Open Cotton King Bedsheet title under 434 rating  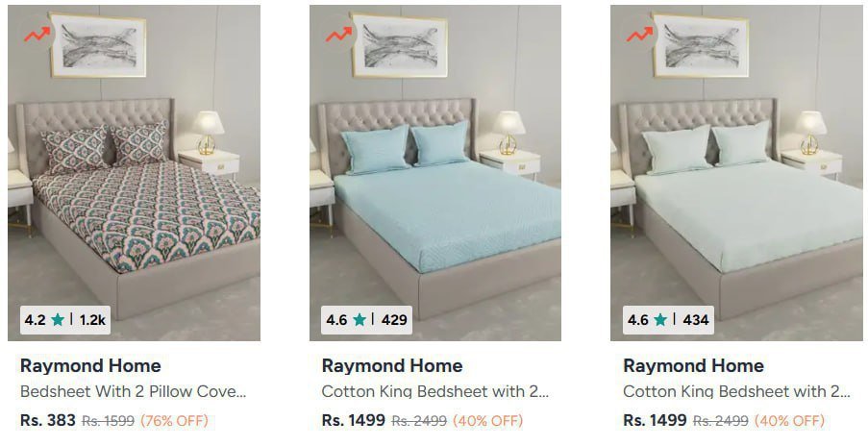[737, 392]
